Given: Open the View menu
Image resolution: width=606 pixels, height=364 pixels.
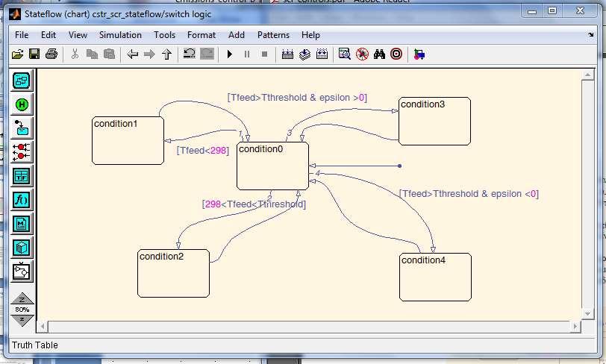Looking at the screenshot, I should pyautogui.click(x=78, y=35).
